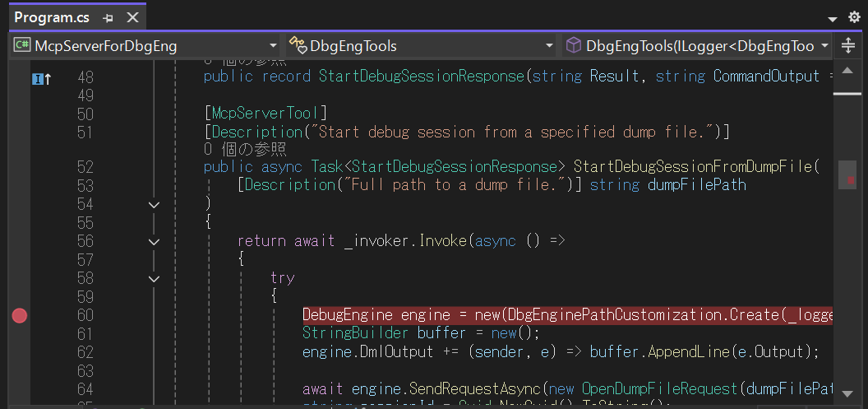Click the C# project icon in navigation bar
This screenshot has height=409, width=868.
(21, 45)
